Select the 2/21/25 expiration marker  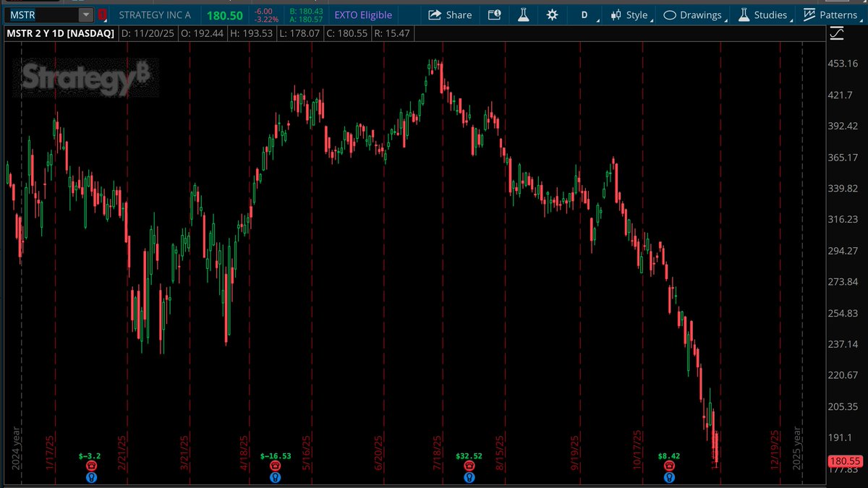pyautogui.click(x=122, y=453)
